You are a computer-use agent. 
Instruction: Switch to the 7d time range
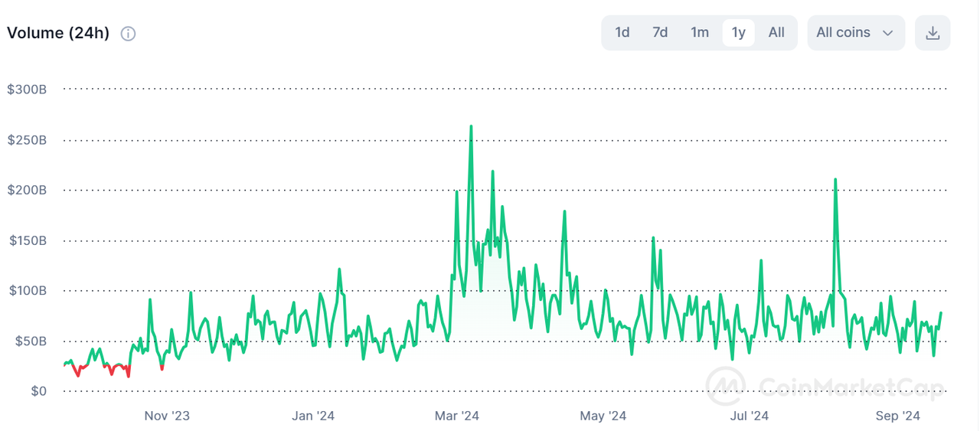click(x=660, y=32)
